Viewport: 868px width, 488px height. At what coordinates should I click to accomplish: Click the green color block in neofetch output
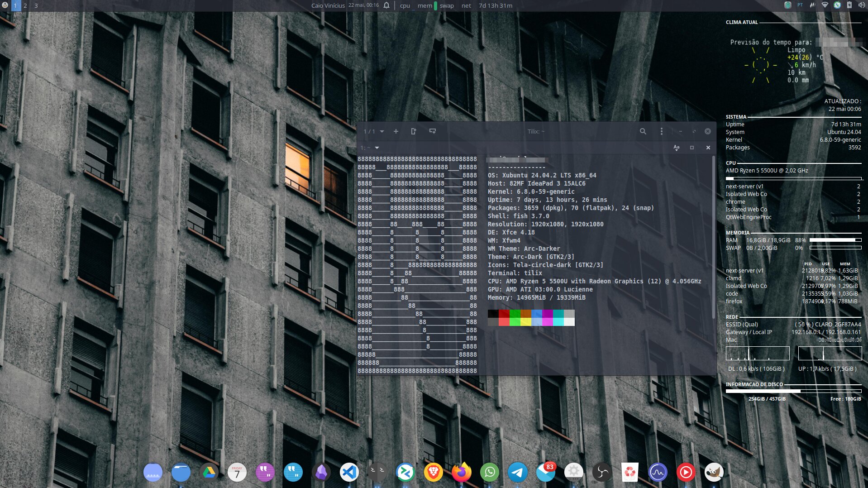(515, 314)
